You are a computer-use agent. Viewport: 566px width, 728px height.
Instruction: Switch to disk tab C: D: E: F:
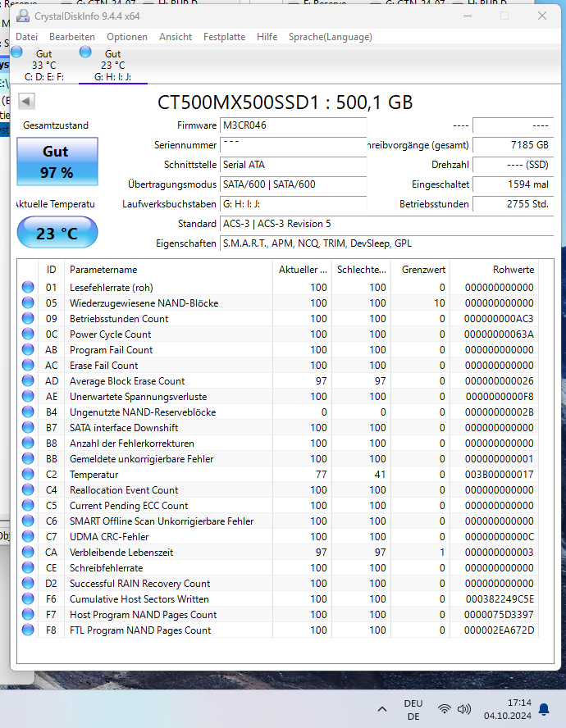coord(44,65)
